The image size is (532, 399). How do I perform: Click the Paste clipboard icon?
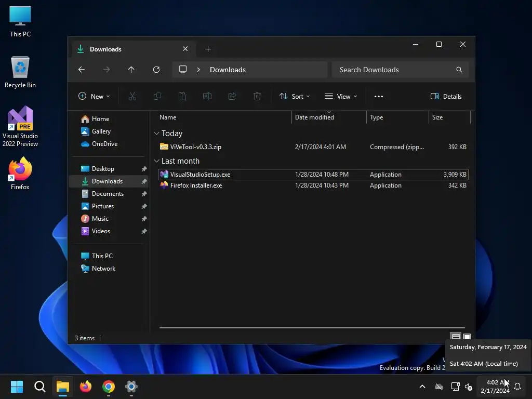(182, 96)
